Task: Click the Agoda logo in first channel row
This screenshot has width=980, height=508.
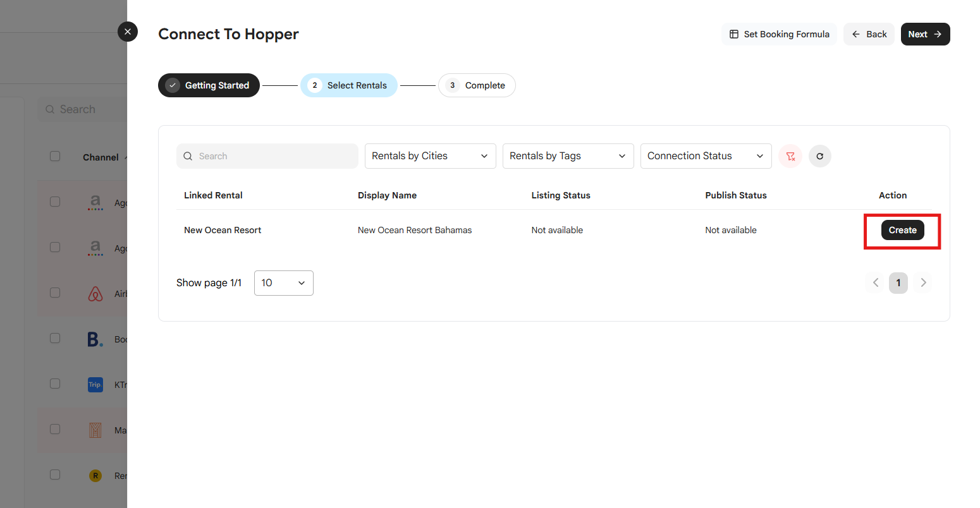Action: click(x=95, y=202)
